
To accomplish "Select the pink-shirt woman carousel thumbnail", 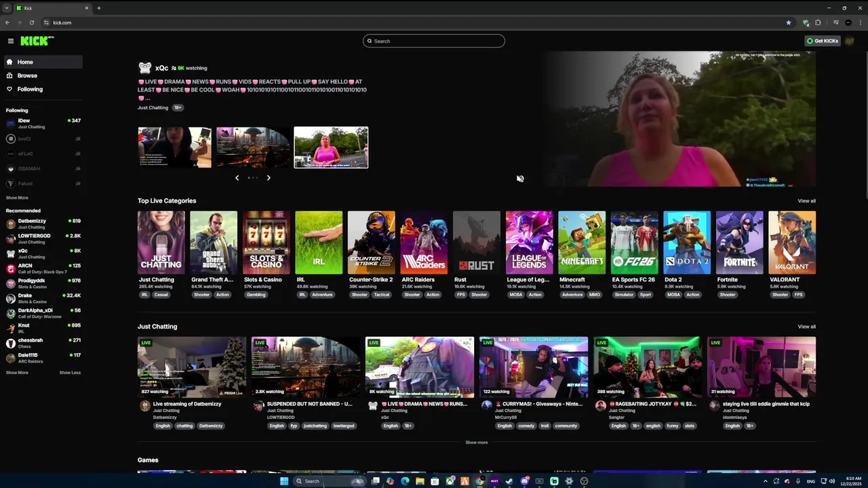I will [x=331, y=147].
